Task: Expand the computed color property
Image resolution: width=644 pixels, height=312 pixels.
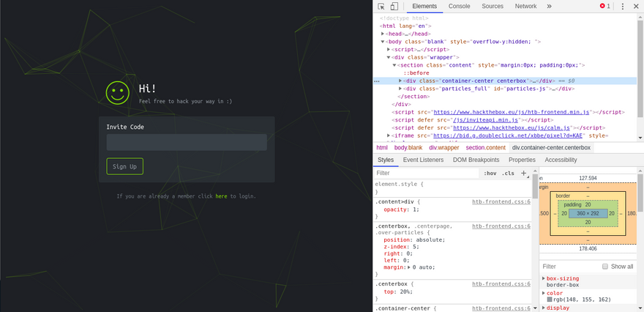Action: point(543,293)
